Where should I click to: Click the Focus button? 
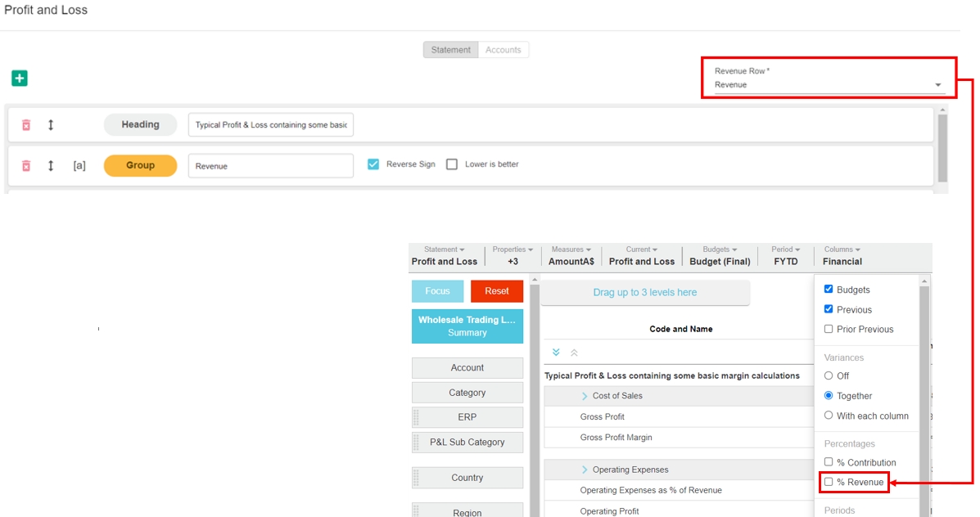(437, 291)
